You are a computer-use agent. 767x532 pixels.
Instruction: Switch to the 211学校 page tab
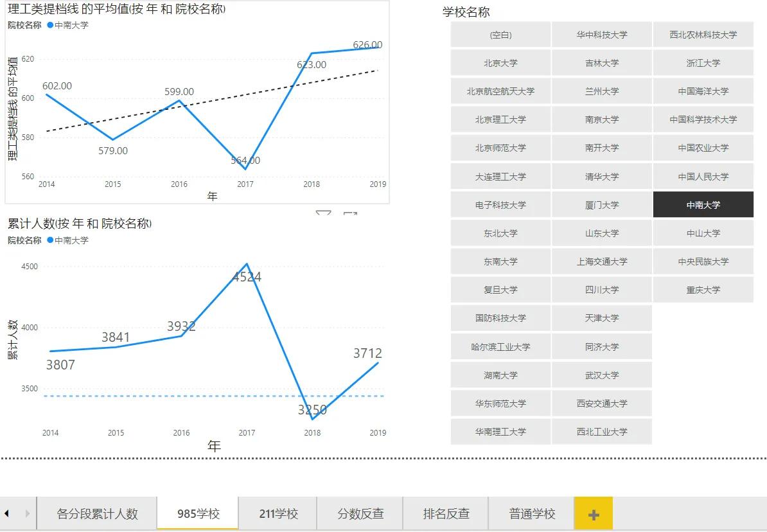tap(278, 514)
